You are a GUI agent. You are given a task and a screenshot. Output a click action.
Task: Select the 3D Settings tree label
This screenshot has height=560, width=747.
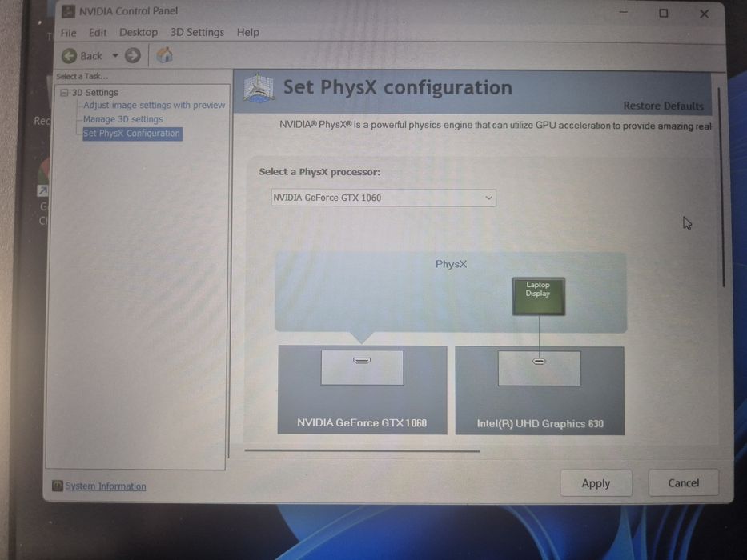tap(94, 92)
